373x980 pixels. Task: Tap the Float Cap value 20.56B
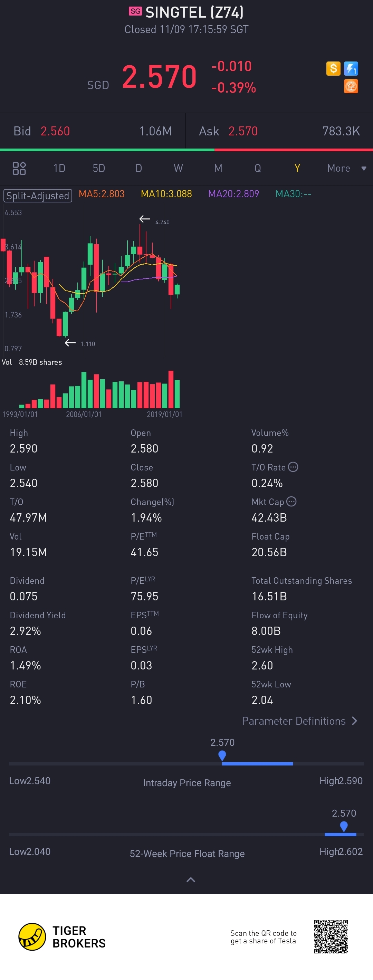[x=269, y=552]
